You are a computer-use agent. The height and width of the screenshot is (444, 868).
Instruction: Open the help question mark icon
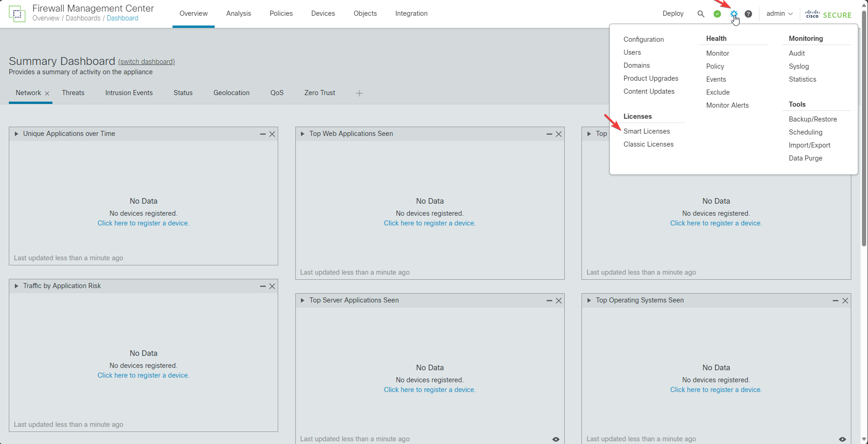(748, 14)
